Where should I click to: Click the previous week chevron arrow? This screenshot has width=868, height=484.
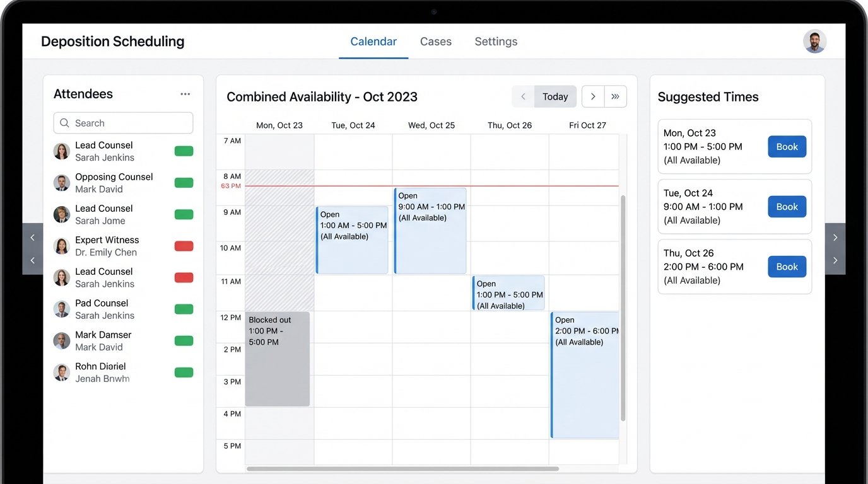pos(523,96)
